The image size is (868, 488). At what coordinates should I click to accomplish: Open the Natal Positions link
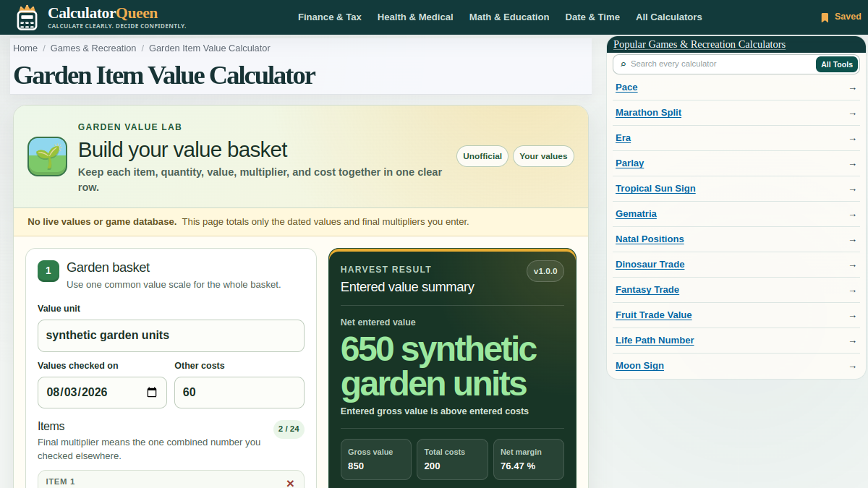(650, 239)
